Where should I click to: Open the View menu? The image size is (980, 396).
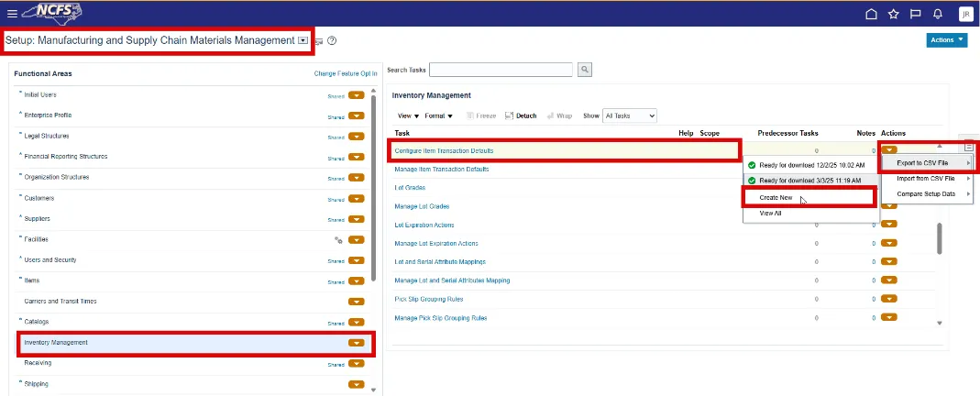[408, 116]
